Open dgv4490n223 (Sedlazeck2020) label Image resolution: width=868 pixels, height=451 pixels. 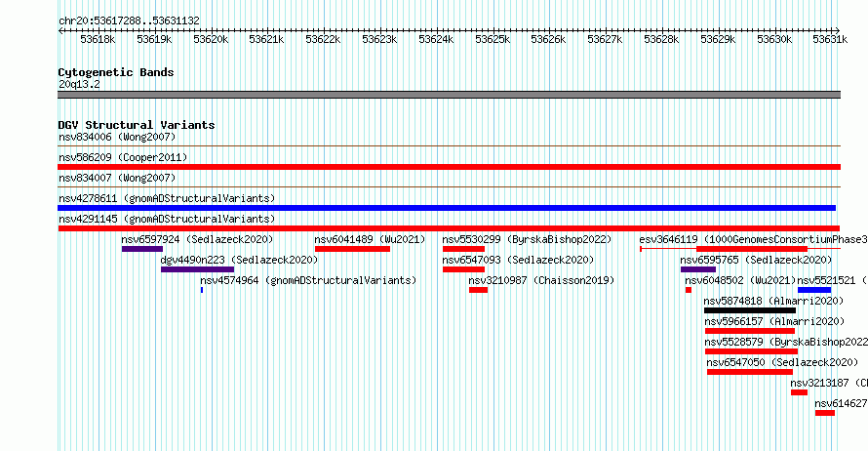pos(239,260)
